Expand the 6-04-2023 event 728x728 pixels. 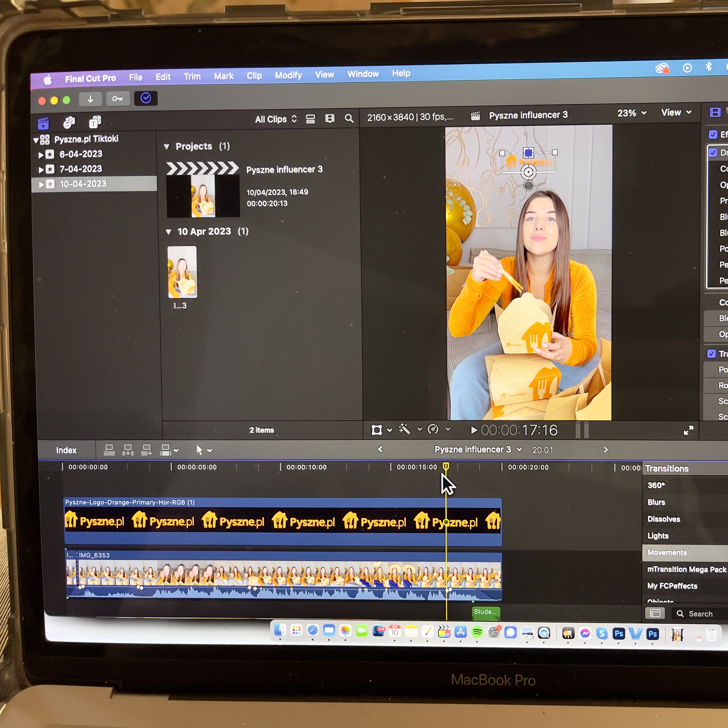tap(41, 155)
